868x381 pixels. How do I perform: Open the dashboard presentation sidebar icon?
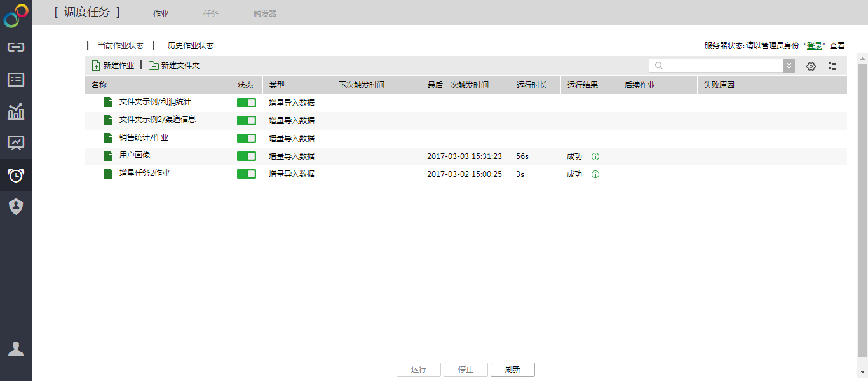(x=16, y=143)
